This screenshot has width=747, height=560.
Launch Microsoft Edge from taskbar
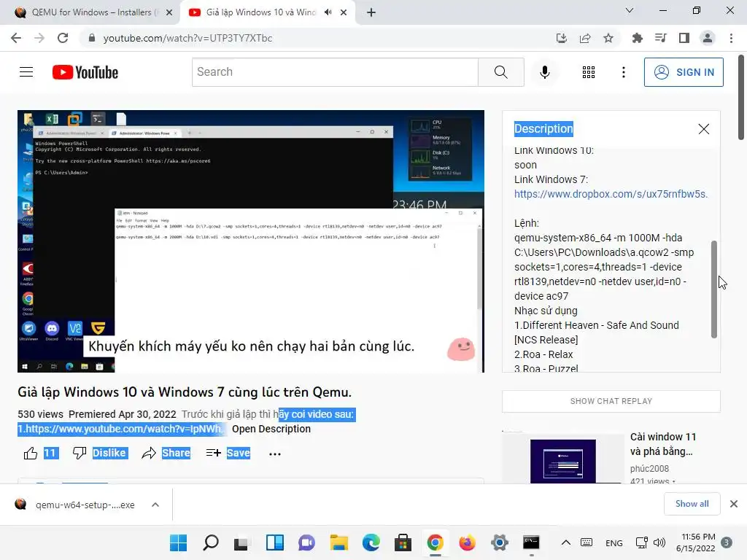(x=371, y=542)
